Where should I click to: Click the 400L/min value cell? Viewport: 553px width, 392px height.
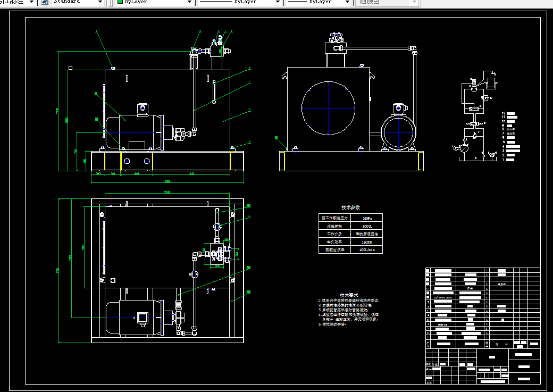click(x=367, y=249)
